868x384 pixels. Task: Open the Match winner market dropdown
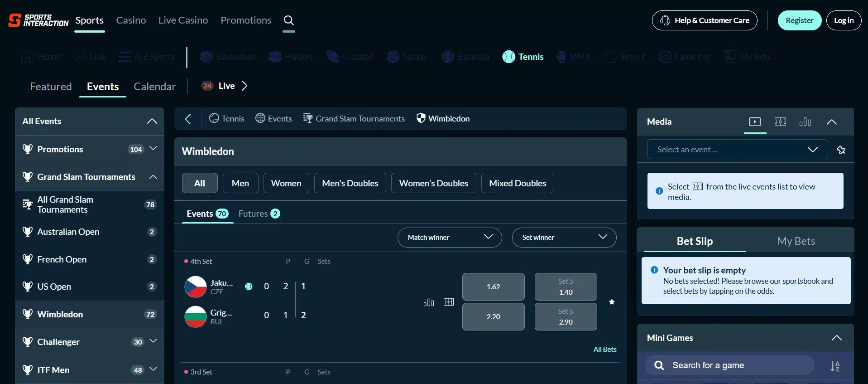450,238
